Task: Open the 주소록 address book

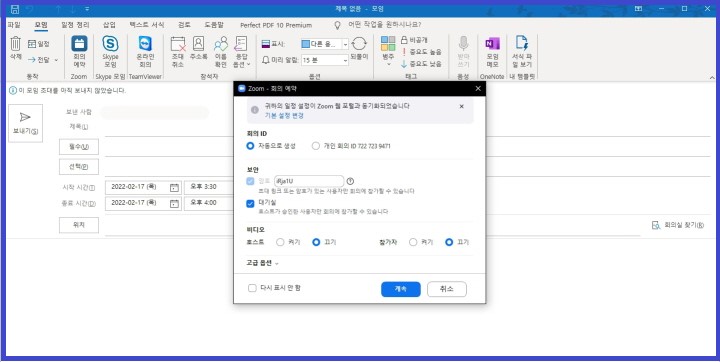Action: tap(198, 48)
